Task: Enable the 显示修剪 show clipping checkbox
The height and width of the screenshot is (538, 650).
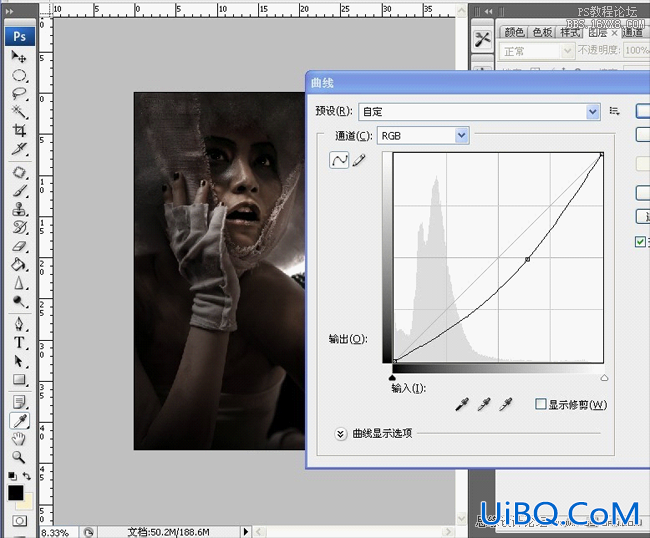Action: tap(541, 404)
